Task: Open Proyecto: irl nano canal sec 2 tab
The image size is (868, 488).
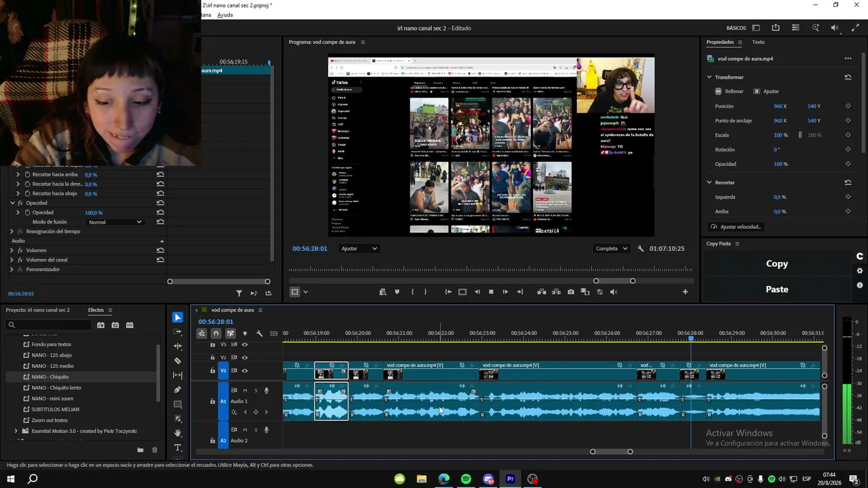Action: (38, 310)
